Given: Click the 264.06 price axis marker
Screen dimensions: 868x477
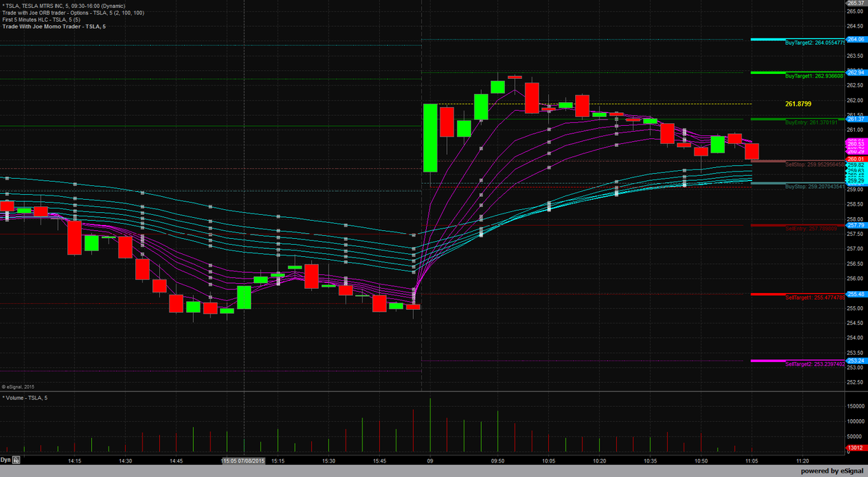Looking at the screenshot, I should [856, 39].
